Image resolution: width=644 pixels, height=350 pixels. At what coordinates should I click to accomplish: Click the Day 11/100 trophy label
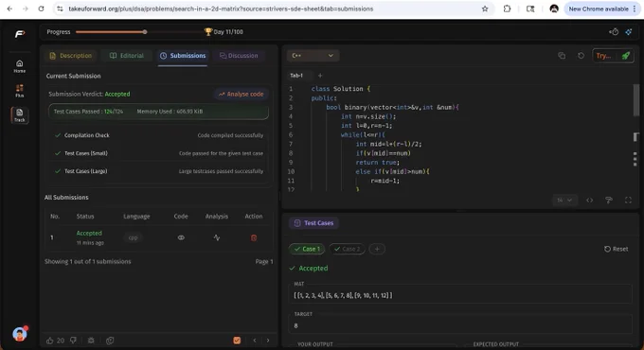point(224,32)
